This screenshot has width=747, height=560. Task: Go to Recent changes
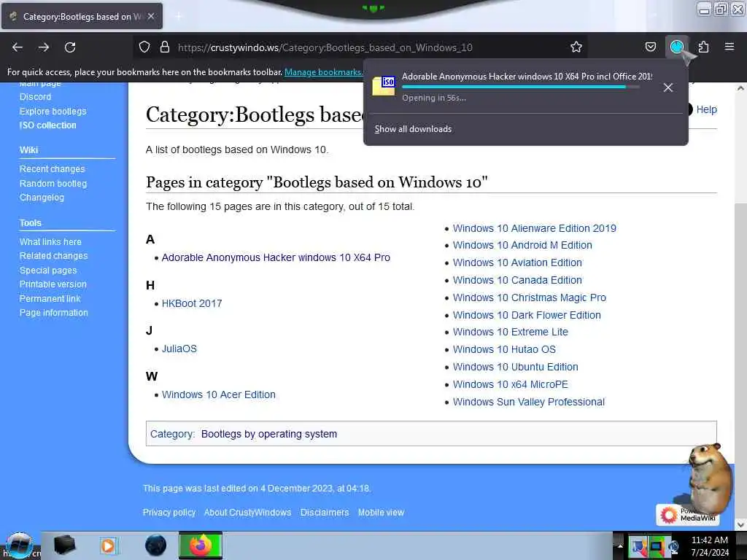52,169
